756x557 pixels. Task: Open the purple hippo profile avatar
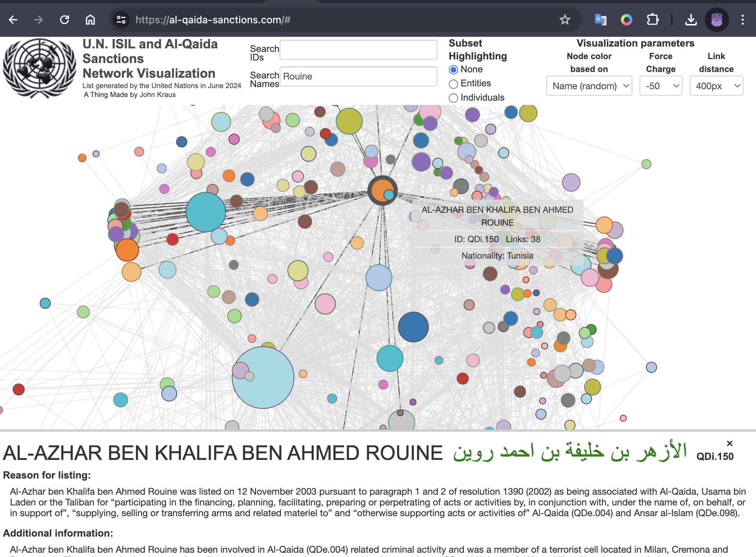(717, 20)
